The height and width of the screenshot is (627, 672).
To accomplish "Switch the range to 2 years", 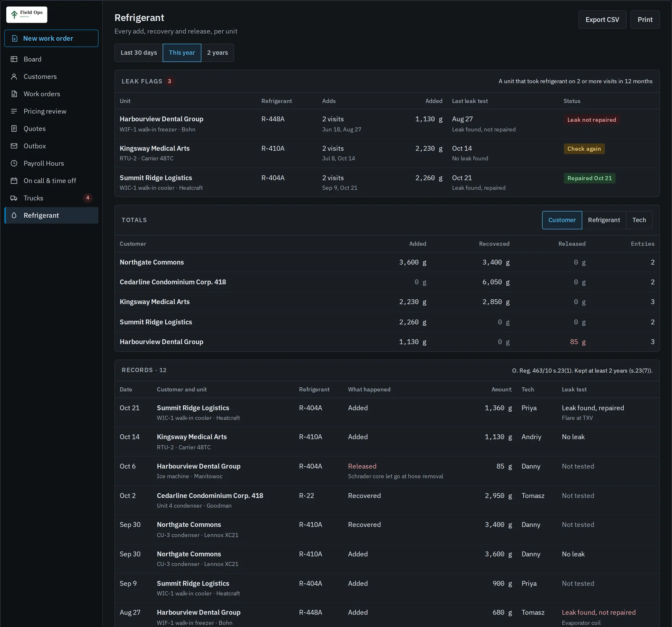I will 218,53.
